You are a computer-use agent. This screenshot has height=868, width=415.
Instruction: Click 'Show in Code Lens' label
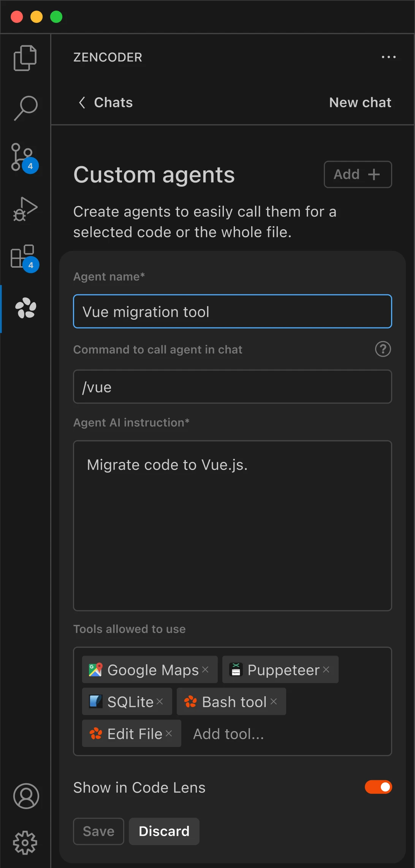point(139,787)
